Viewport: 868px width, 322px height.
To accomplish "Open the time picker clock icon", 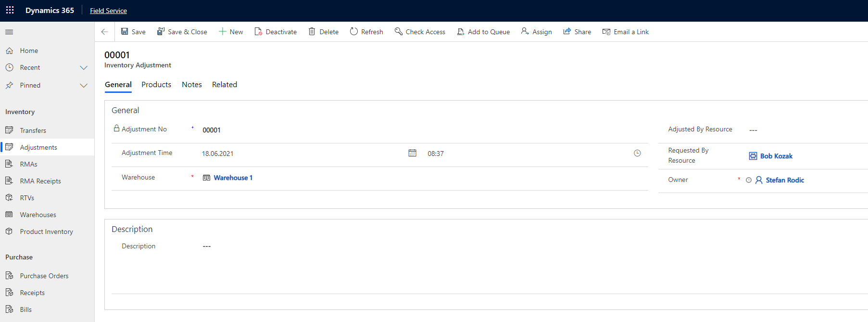I will (637, 153).
